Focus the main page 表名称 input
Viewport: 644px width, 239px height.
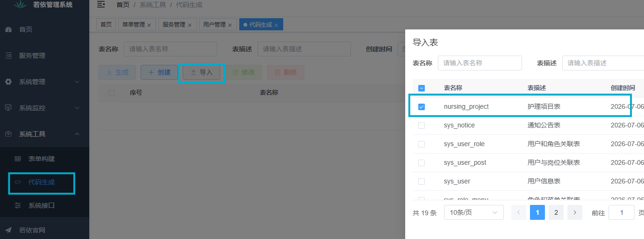(x=171, y=49)
